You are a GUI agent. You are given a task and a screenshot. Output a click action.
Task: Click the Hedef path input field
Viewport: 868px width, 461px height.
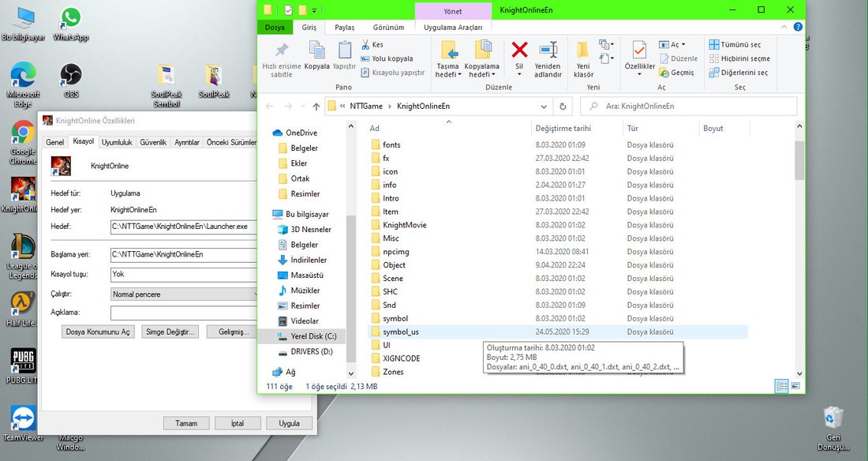[x=184, y=227]
